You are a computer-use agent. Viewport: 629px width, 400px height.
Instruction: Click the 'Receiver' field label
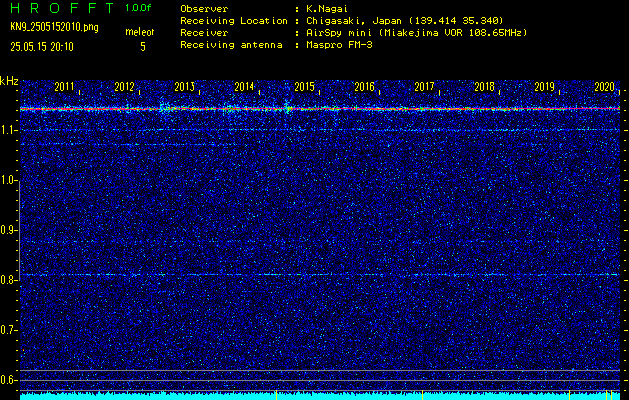click(x=204, y=33)
